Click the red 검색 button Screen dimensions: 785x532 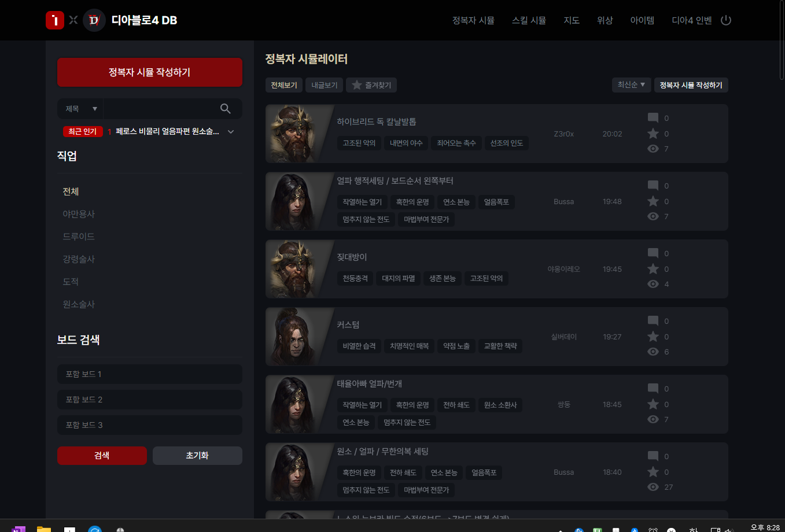click(x=102, y=456)
